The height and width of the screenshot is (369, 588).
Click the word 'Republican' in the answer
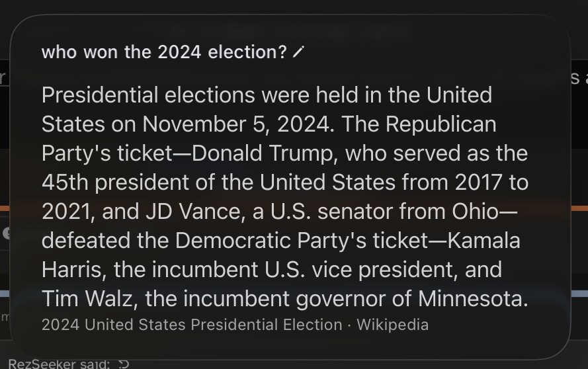coord(441,124)
